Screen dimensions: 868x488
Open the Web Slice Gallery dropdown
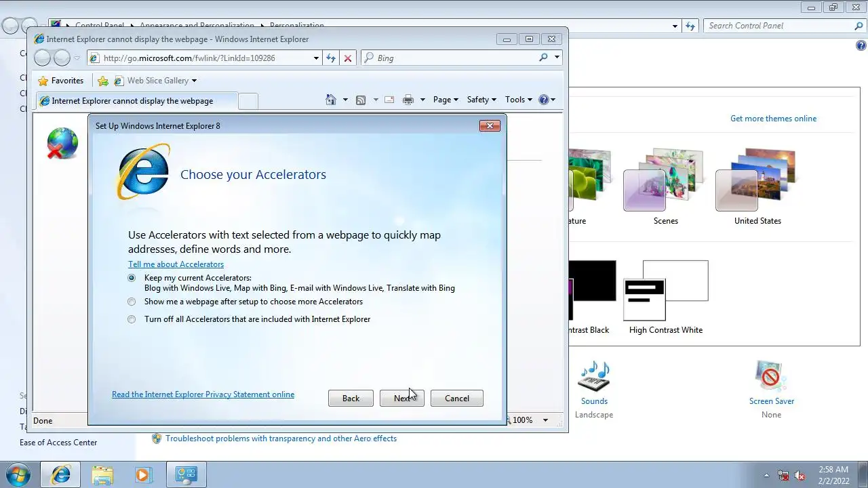tap(156, 81)
